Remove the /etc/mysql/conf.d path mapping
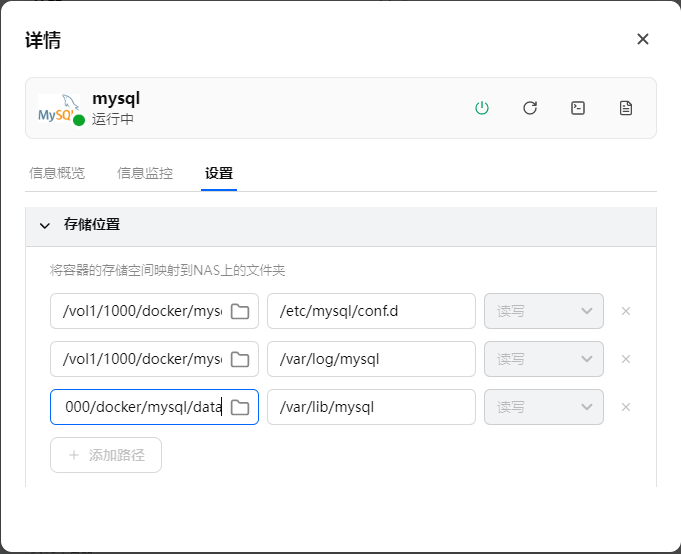 [626, 311]
